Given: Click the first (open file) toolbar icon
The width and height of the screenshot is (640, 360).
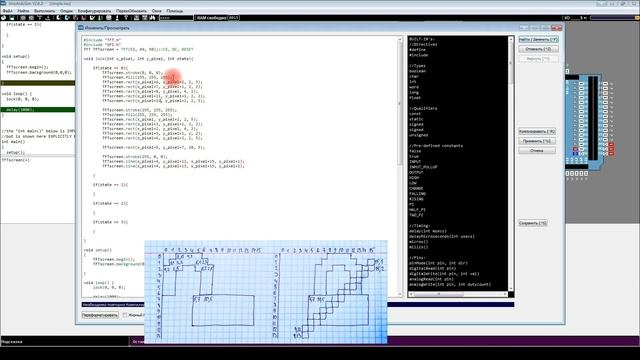Looking at the screenshot, I should coord(4,18).
